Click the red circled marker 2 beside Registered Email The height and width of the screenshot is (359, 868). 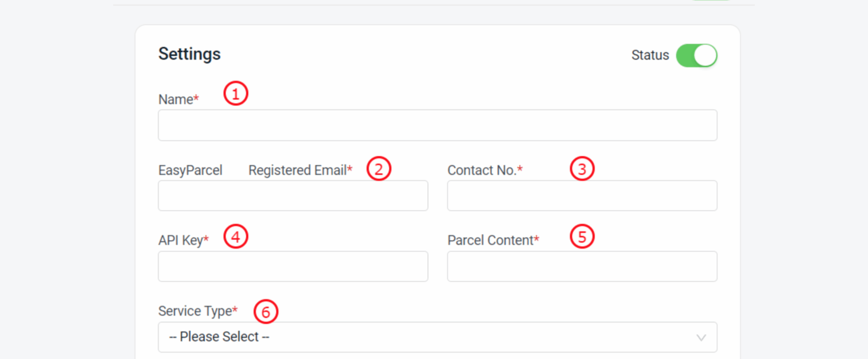(x=379, y=169)
